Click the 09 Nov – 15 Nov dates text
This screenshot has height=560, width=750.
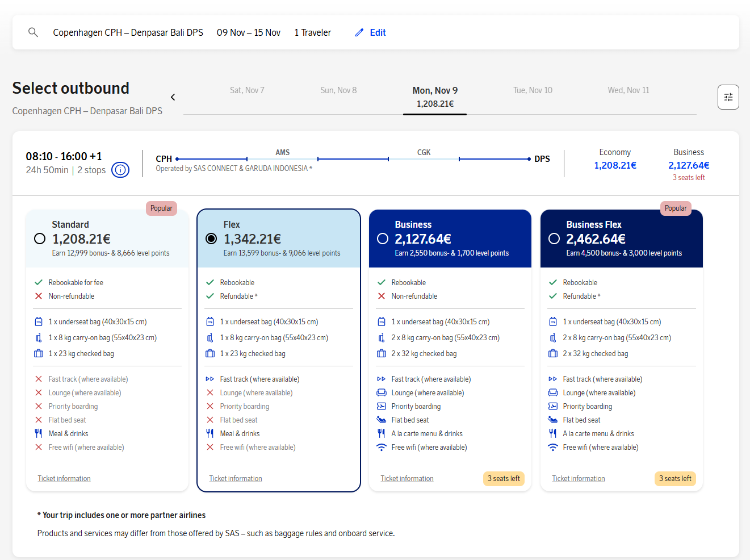249,32
